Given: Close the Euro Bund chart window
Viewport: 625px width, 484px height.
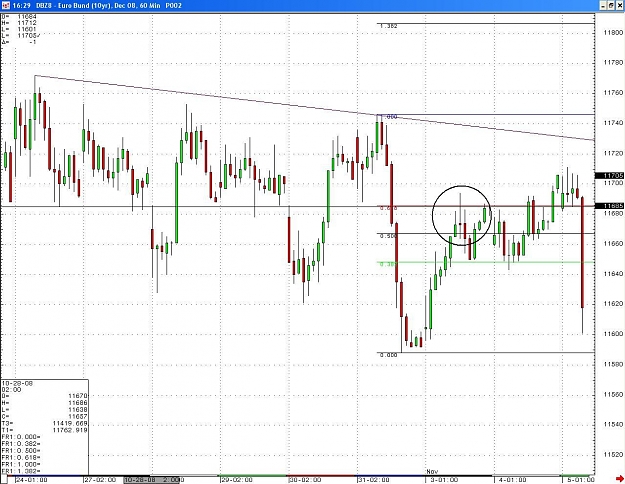Looking at the screenshot, I should [x=619, y=5].
